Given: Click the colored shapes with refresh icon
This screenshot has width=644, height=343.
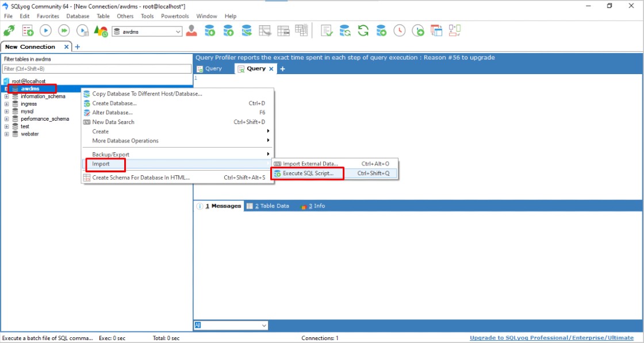Looking at the screenshot, I should [101, 31].
